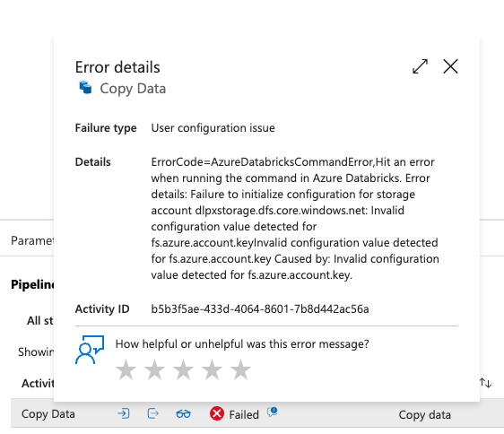This screenshot has width=504, height=434.
Task: Click the Copy data activity type cell
Action: point(424,414)
